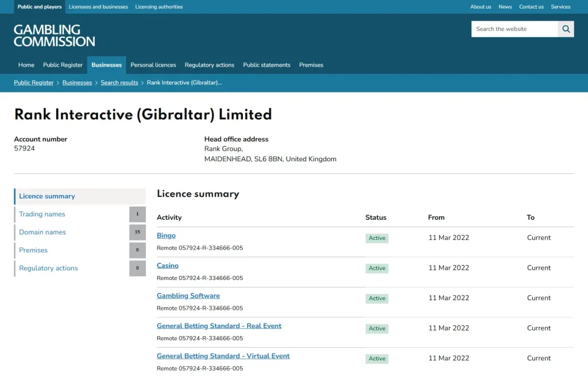
Task: Select the Businesses navigation item
Action: coord(106,65)
